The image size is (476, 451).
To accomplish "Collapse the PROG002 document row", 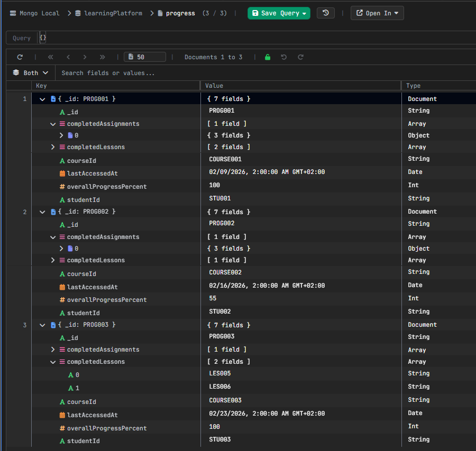I will (42, 212).
